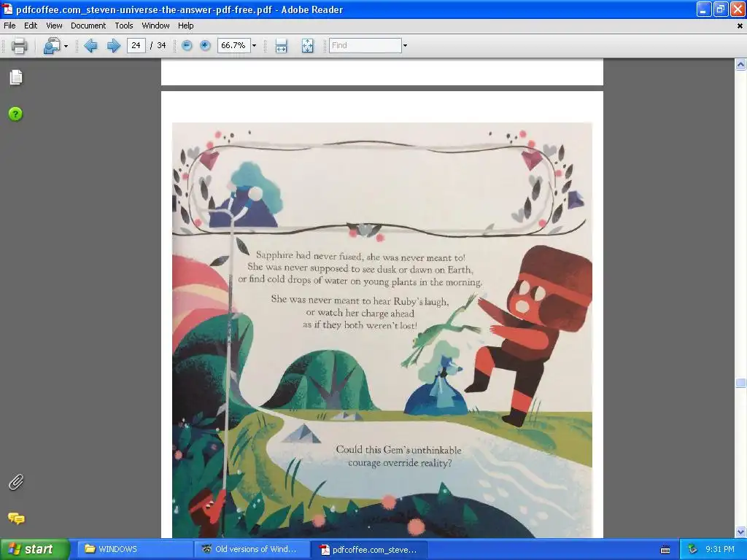
Task: Click the text "Could this Gem's unthinkable"
Action: pyautogui.click(x=398, y=449)
